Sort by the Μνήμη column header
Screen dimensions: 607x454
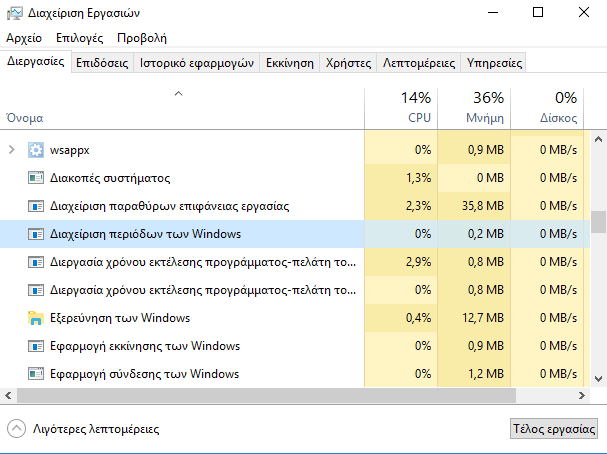[474, 109]
